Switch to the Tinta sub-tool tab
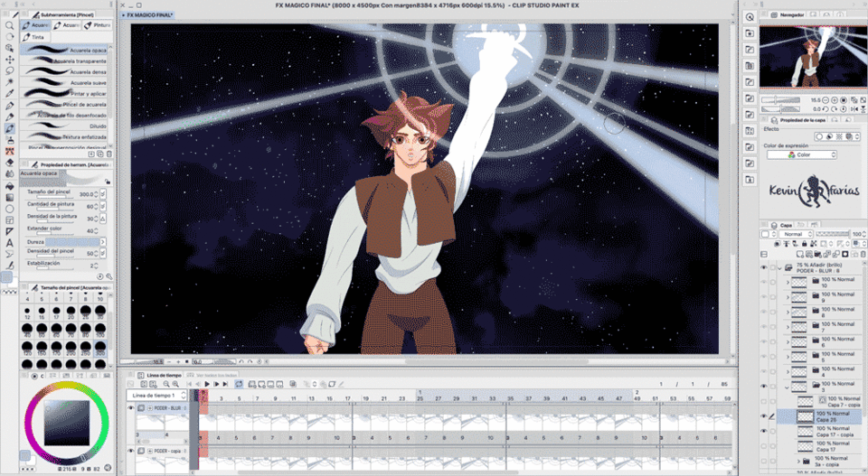Image resolution: width=868 pixels, height=476 pixels. click(37, 38)
